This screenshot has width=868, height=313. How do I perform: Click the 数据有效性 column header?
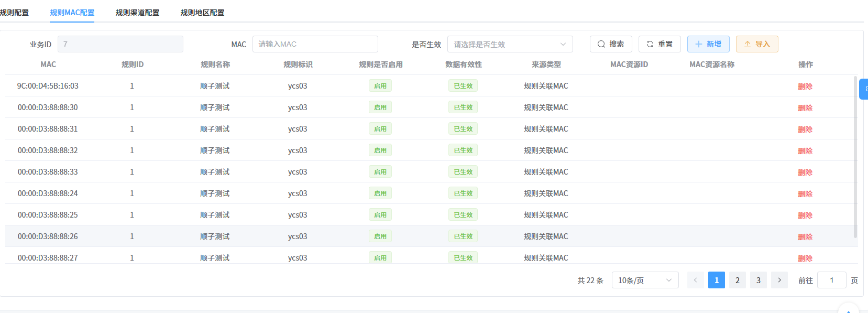coord(464,64)
